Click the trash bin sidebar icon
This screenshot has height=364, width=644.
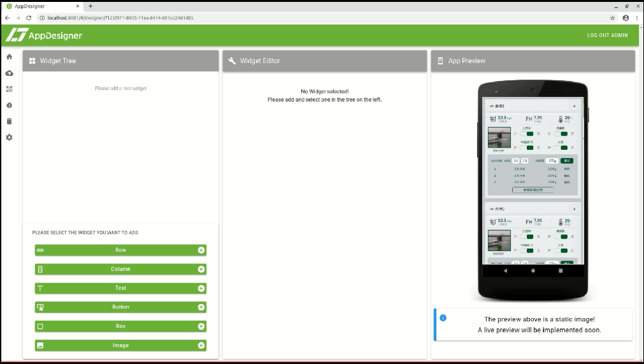coord(9,121)
